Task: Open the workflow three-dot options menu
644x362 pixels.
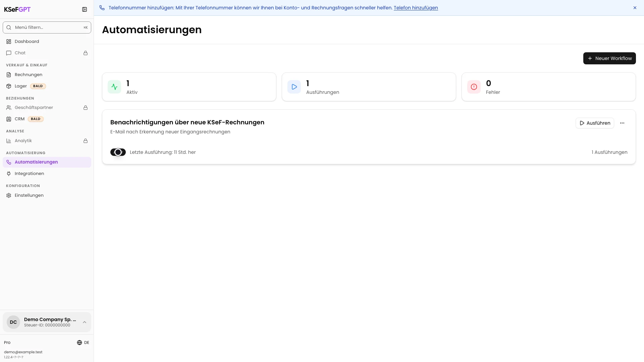Action: coord(622,123)
